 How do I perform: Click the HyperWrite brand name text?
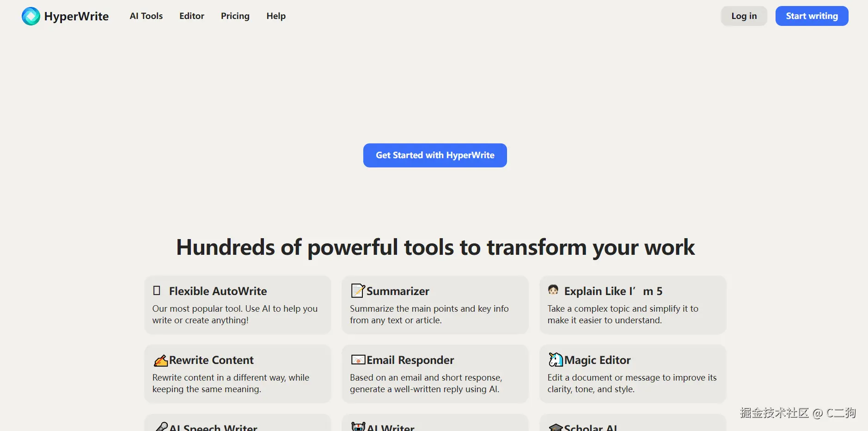[76, 17]
